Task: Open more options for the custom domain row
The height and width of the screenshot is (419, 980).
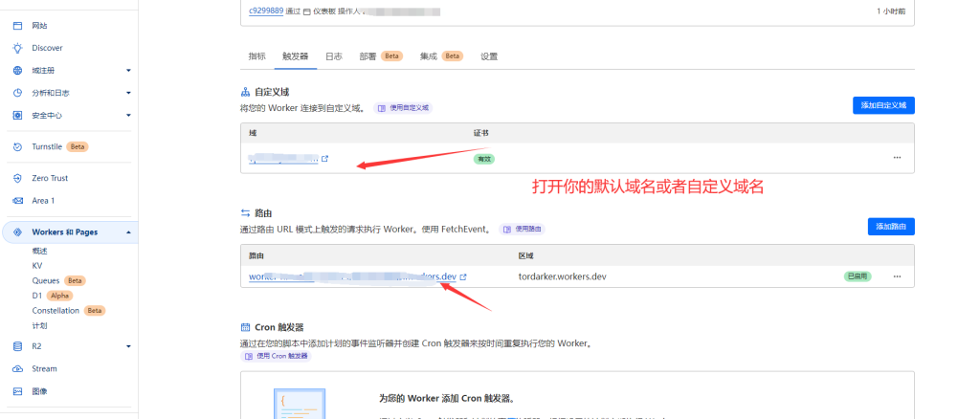Action: click(x=897, y=157)
